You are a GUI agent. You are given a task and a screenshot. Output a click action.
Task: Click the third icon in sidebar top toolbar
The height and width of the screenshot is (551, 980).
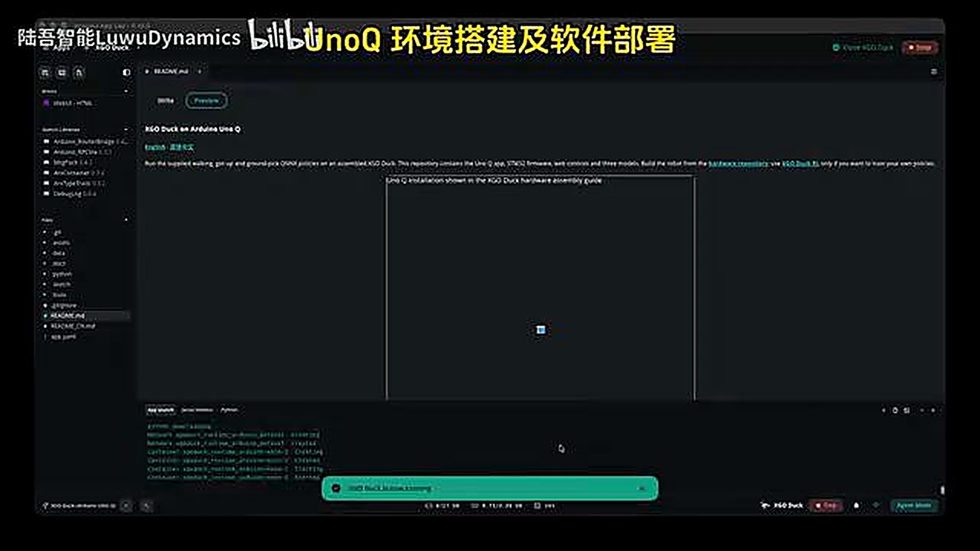click(x=79, y=72)
